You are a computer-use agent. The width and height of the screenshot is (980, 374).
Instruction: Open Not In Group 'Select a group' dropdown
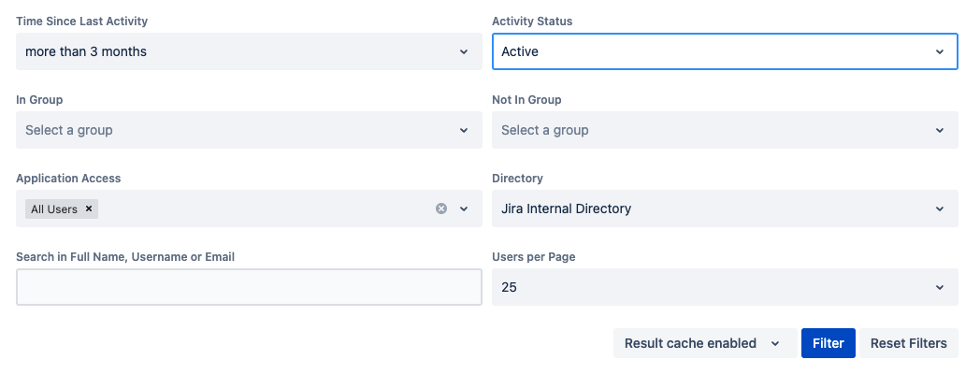(725, 130)
